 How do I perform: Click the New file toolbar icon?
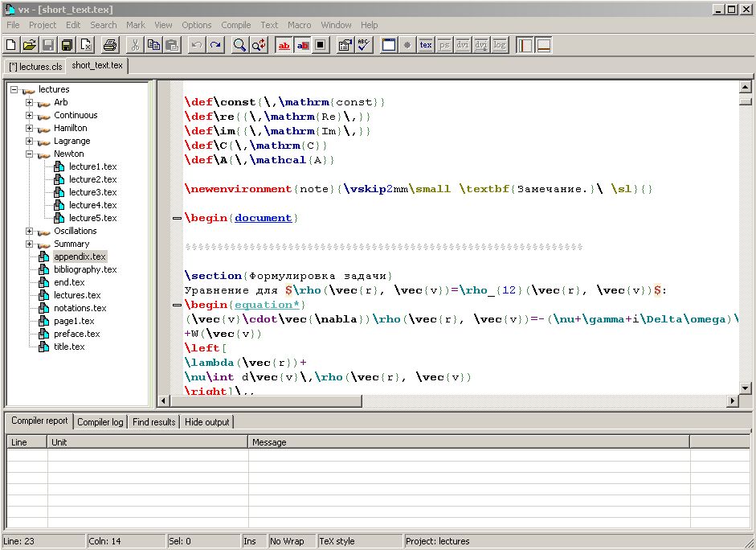point(11,45)
